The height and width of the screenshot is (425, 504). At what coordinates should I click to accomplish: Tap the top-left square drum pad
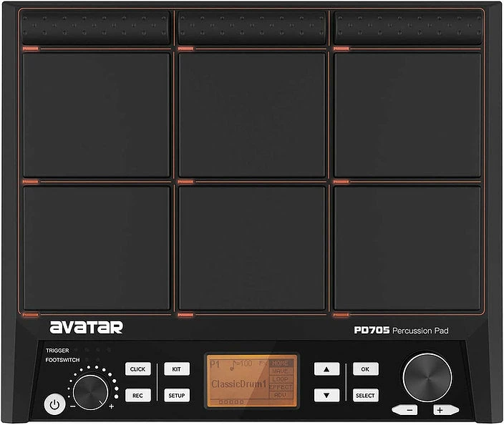(97, 114)
